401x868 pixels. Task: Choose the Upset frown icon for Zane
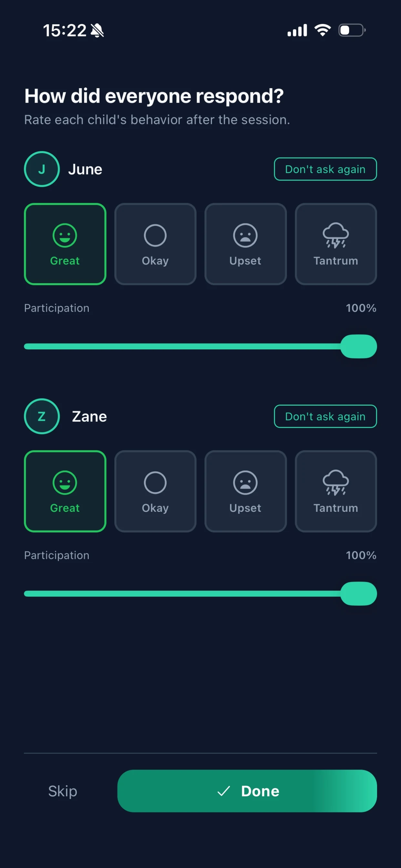[245, 482]
